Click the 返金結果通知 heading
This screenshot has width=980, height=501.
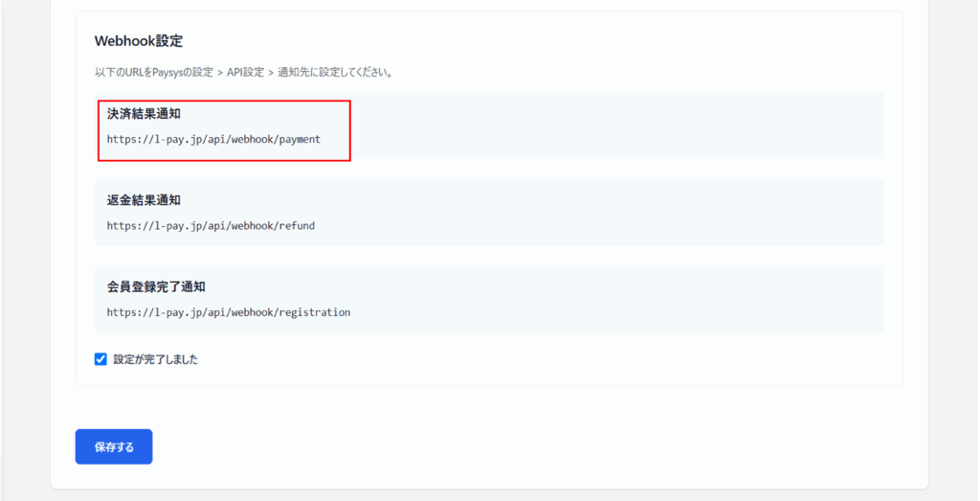click(144, 200)
